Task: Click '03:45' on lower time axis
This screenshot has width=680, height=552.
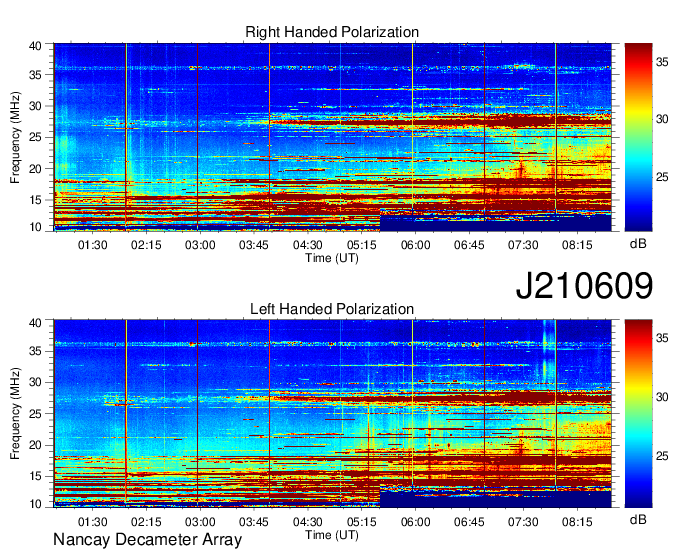Action: pos(254,522)
